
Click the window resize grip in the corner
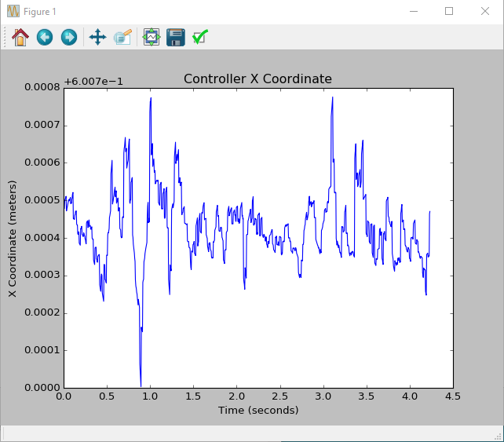coord(499,437)
